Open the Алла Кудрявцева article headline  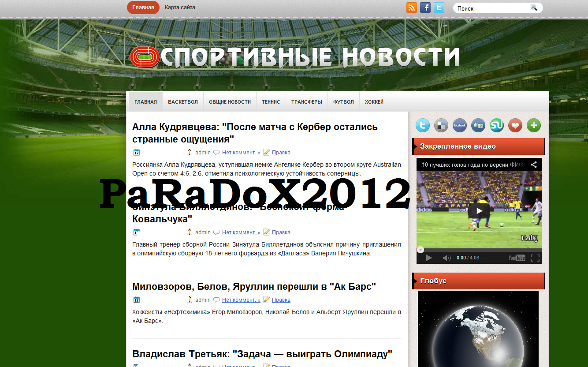pos(255,133)
